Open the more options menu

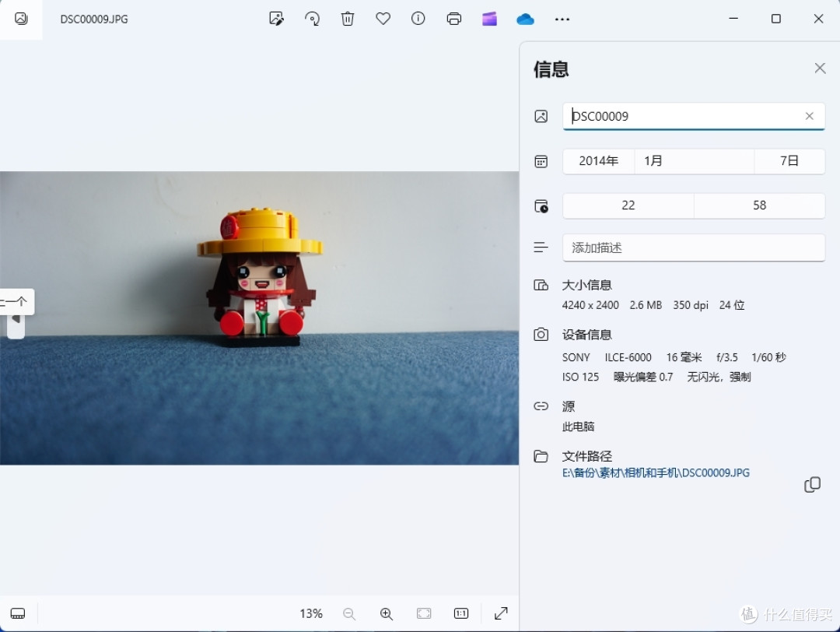tap(562, 19)
